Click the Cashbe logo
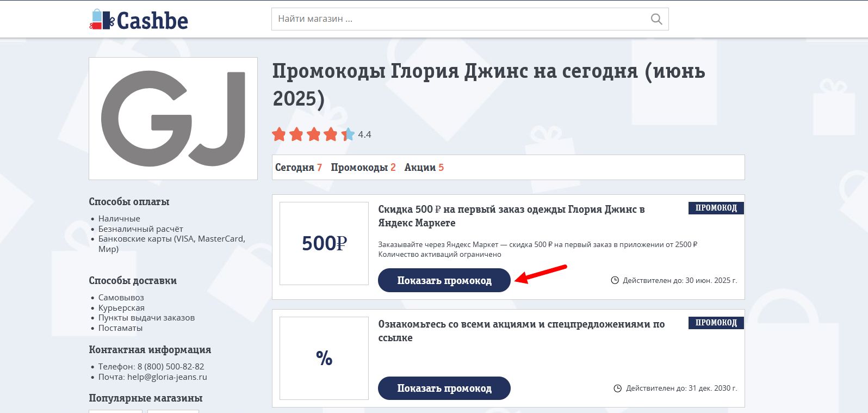This screenshot has height=413, width=868. (139, 20)
